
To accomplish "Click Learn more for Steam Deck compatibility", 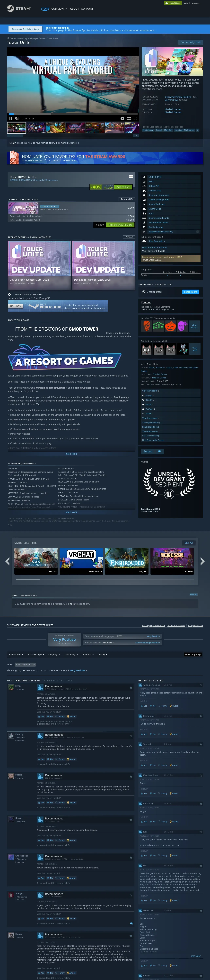I will [x=190, y=292].
